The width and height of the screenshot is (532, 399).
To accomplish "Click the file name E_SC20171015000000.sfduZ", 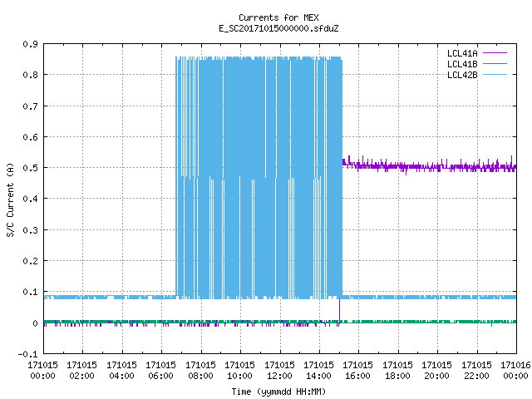I will tap(278, 28).
